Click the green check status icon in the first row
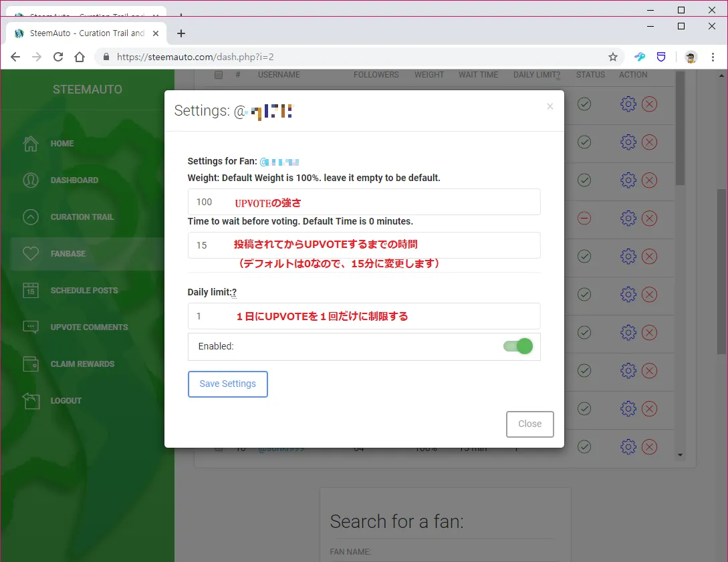The width and height of the screenshot is (728, 562). coord(584,104)
